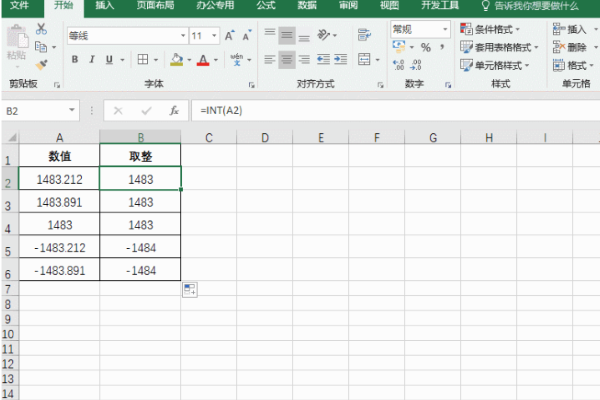Switch to 数据 tab

coord(307,5)
